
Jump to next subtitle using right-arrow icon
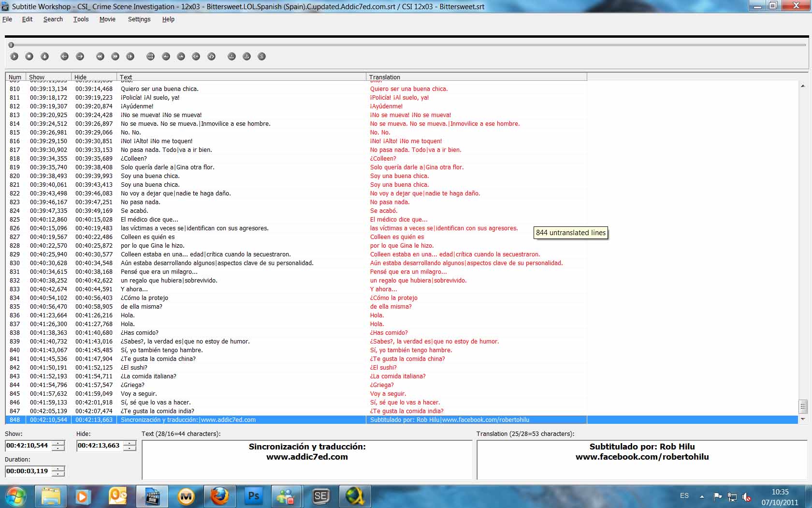click(x=80, y=57)
